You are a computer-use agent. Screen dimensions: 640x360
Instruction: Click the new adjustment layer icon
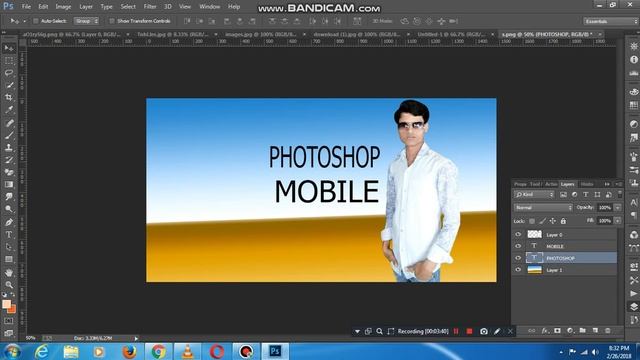click(570, 331)
